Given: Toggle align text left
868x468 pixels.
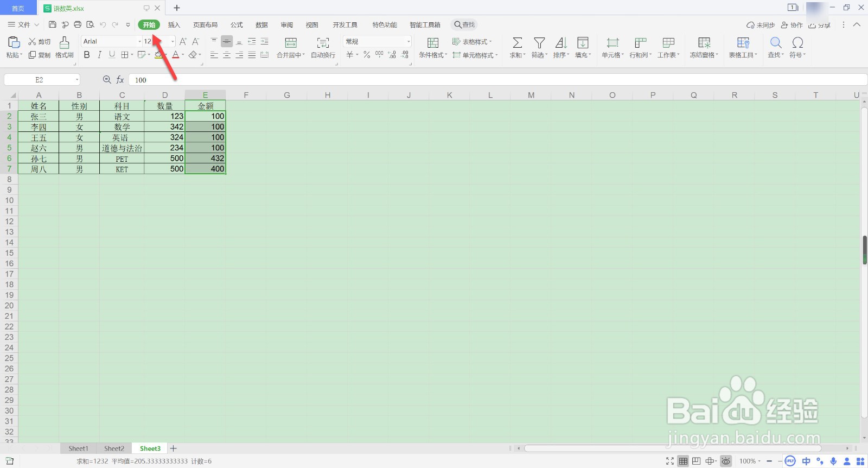Looking at the screenshot, I should tap(214, 55).
